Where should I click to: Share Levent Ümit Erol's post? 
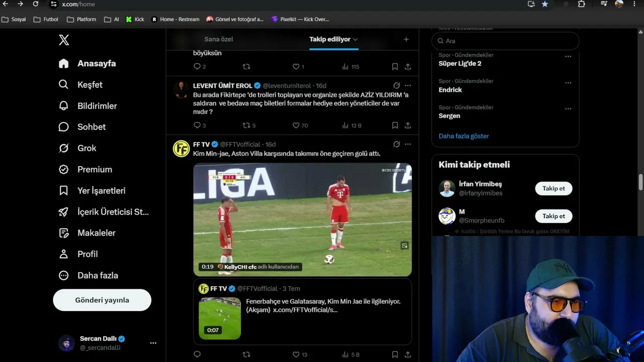point(408,125)
